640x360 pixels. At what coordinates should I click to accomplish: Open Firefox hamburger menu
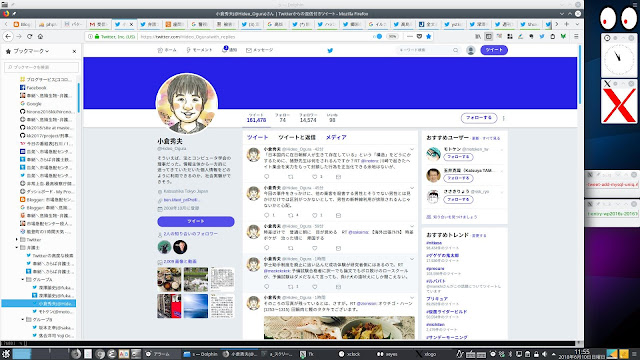576,36
